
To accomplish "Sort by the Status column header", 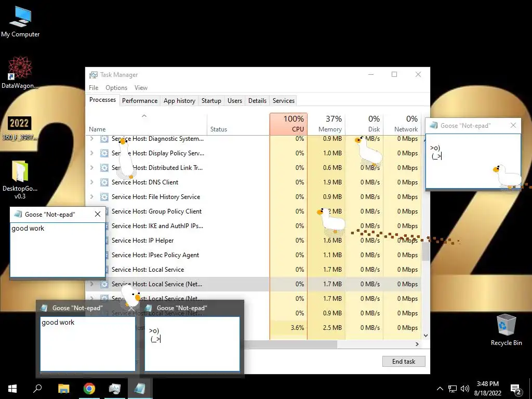I will [x=238, y=124].
